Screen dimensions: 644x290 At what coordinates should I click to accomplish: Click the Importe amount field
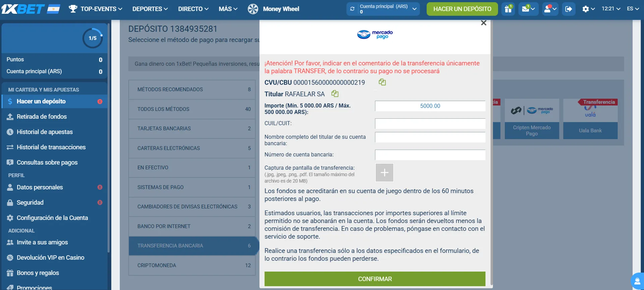430,106
